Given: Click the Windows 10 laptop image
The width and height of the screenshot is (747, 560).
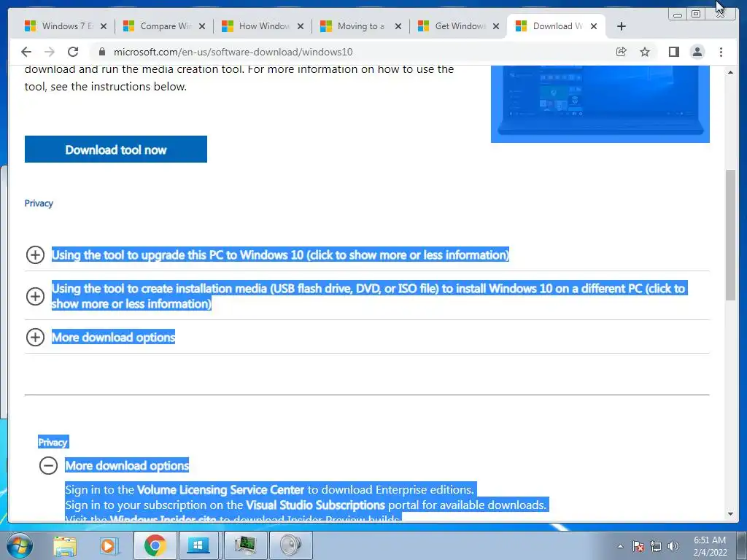Looking at the screenshot, I should pyautogui.click(x=600, y=104).
